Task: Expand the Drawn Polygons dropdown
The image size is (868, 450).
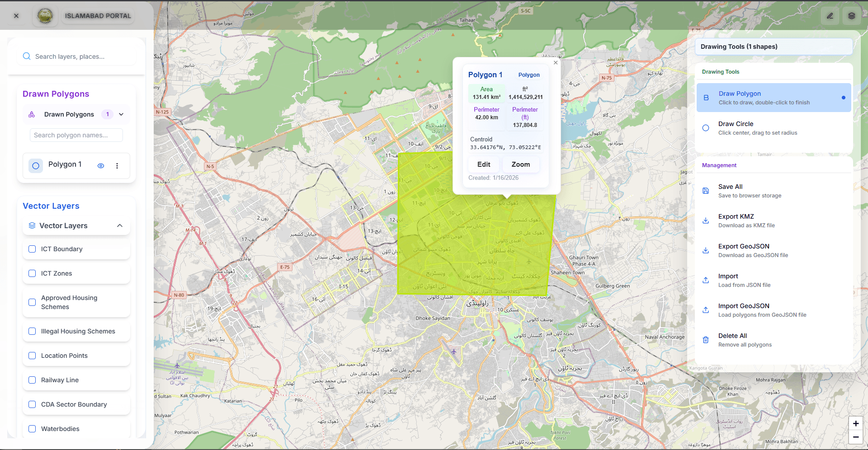Action: click(x=120, y=114)
